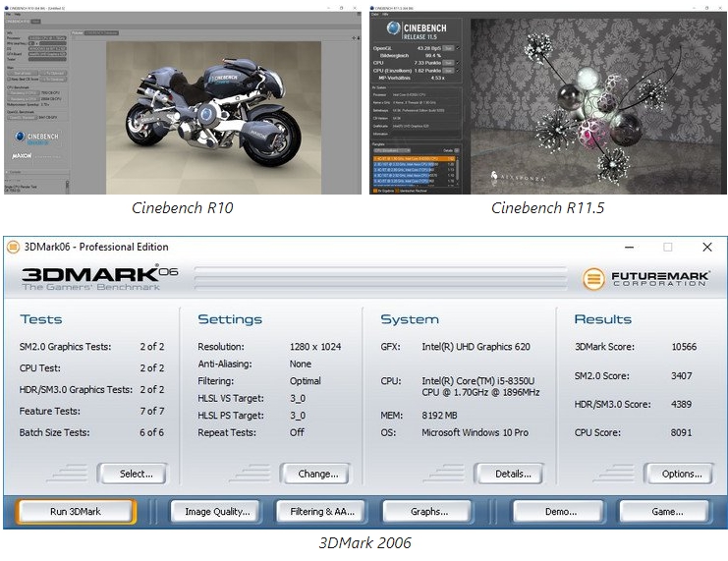Image resolution: width=728 pixels, height=561 pixels.
Task: Click the CPU Score value 8091
Action: point(681,432)
